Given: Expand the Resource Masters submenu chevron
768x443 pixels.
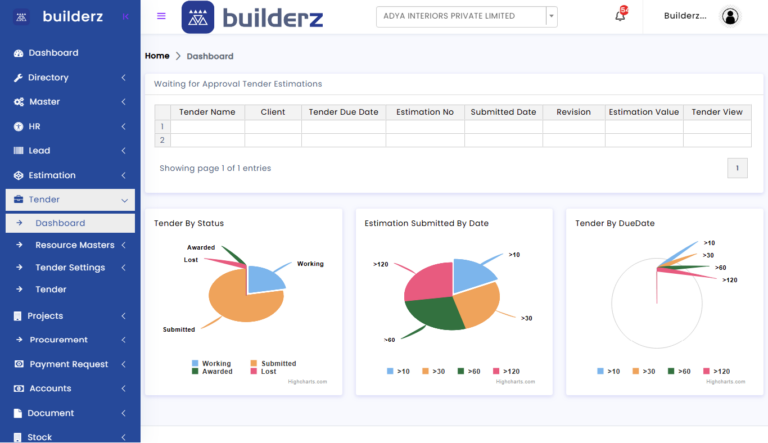Looking at the screenshot, I should coord(123,245).
